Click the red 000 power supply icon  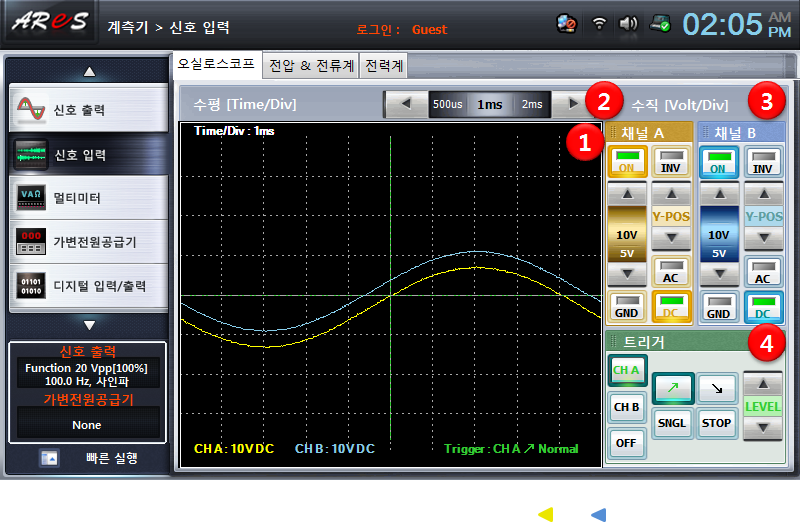(31, 242)
